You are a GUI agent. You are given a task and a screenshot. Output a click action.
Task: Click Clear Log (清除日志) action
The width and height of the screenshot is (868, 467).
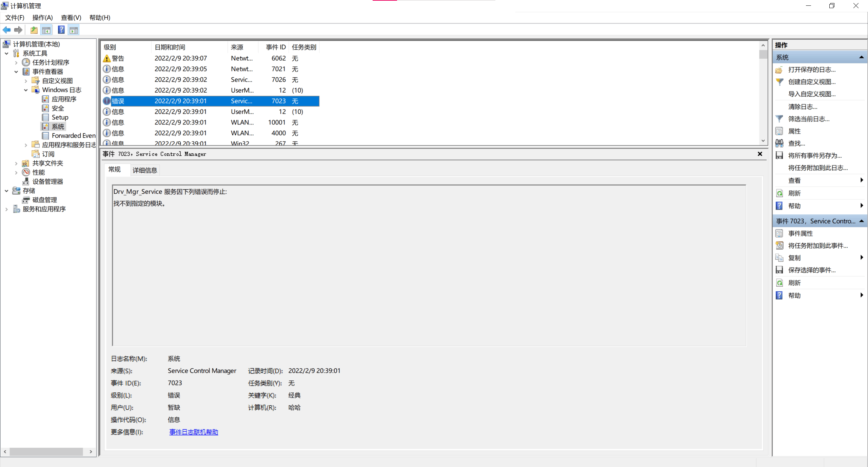point(803,107)
